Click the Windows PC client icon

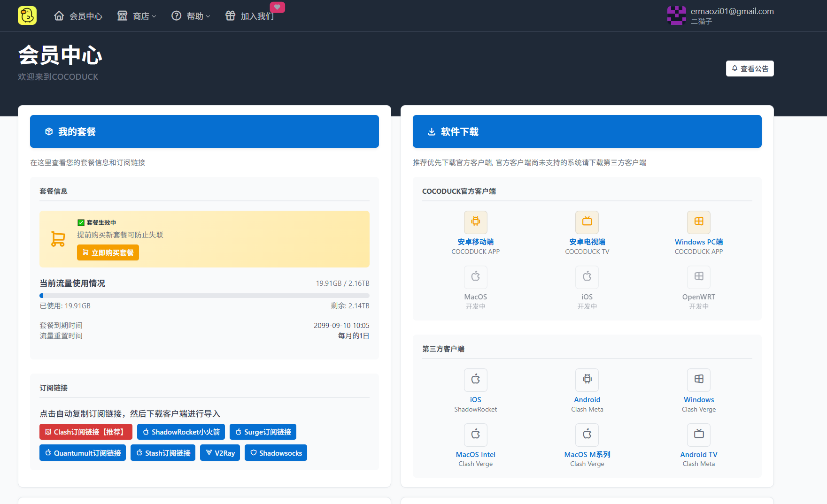coord(698,222)
